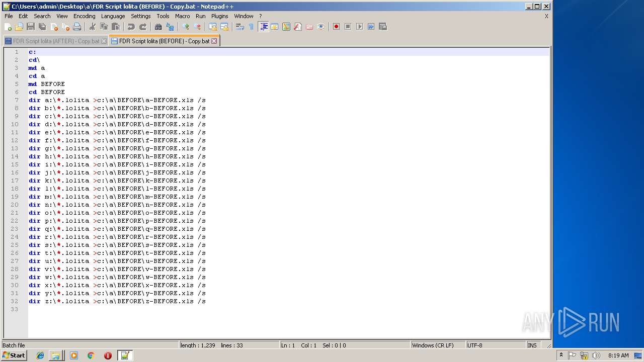Undo the last action via toolbar
This screenshot has height=362, width=644.
coord(131,27)
